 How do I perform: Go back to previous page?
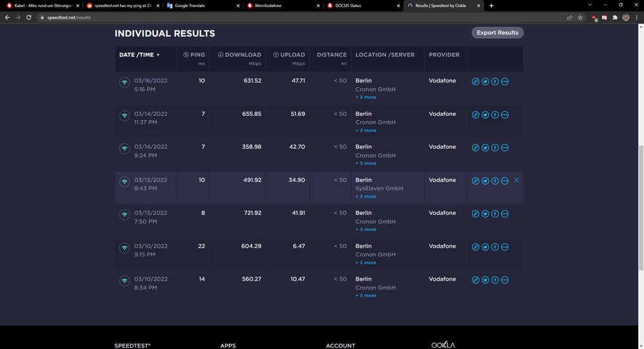7,17
